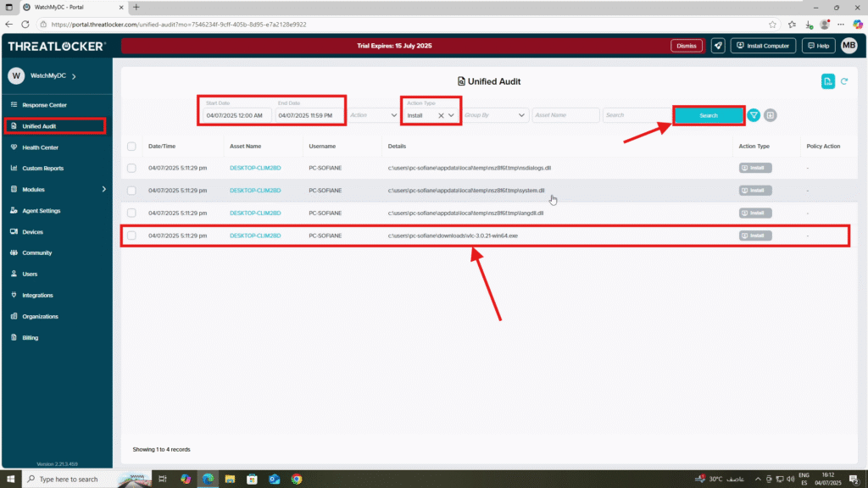Click the Date/Time column header

(162, 147)
